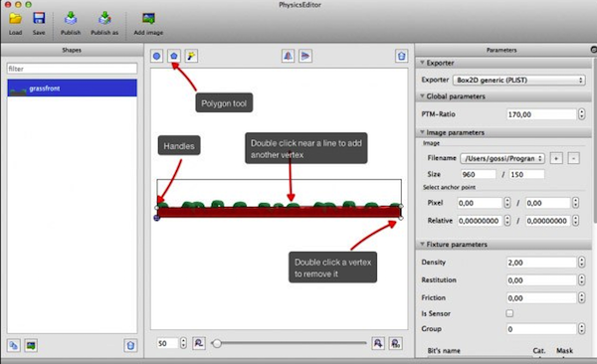Toggle the Is Sensor checkbox
597x364 pixels.
coord(509,313)
